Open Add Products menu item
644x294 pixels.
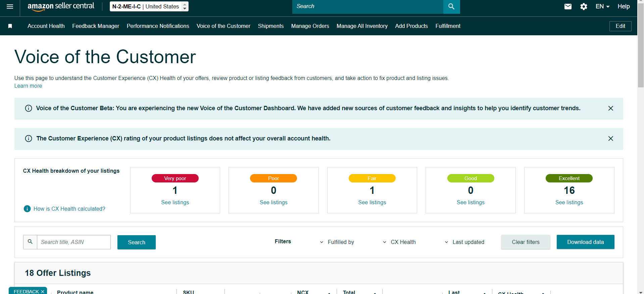coord(411,26)
